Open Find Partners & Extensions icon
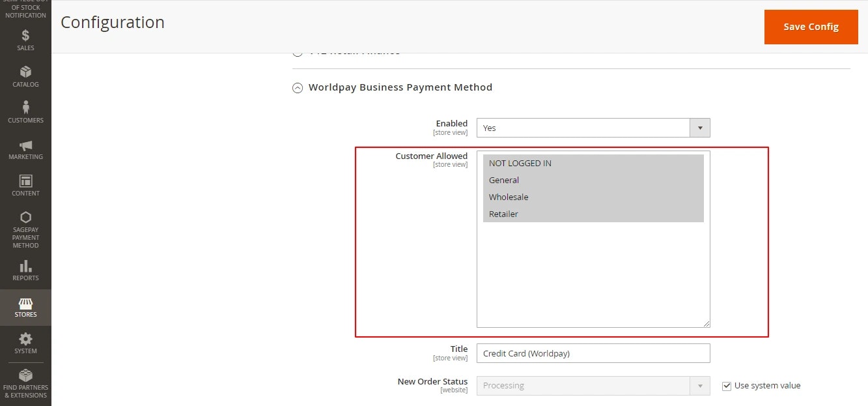The image size is (868, 406). click(x=25, y=375)
